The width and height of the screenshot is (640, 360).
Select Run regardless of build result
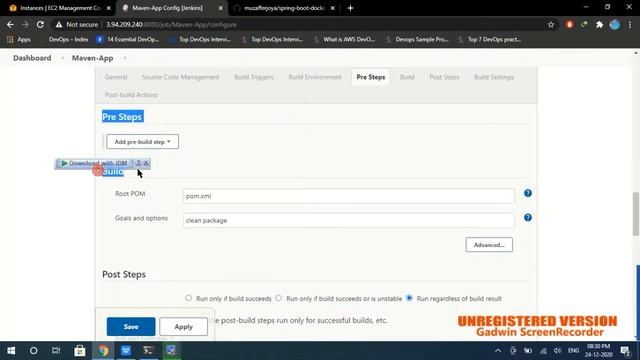point(409,298)
